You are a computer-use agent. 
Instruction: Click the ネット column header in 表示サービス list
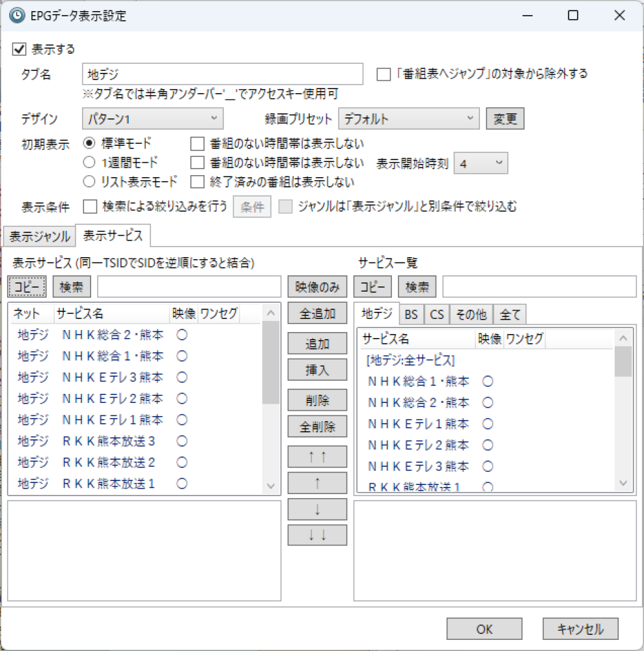(33, 314)
